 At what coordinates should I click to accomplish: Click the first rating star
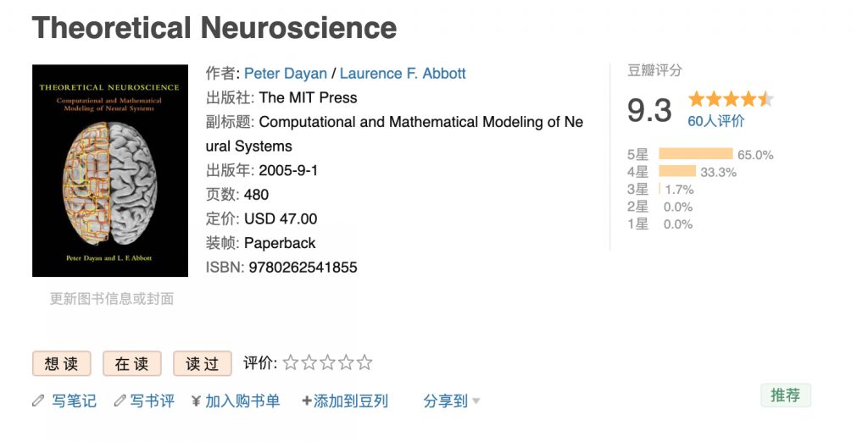[x=291, y=363]
